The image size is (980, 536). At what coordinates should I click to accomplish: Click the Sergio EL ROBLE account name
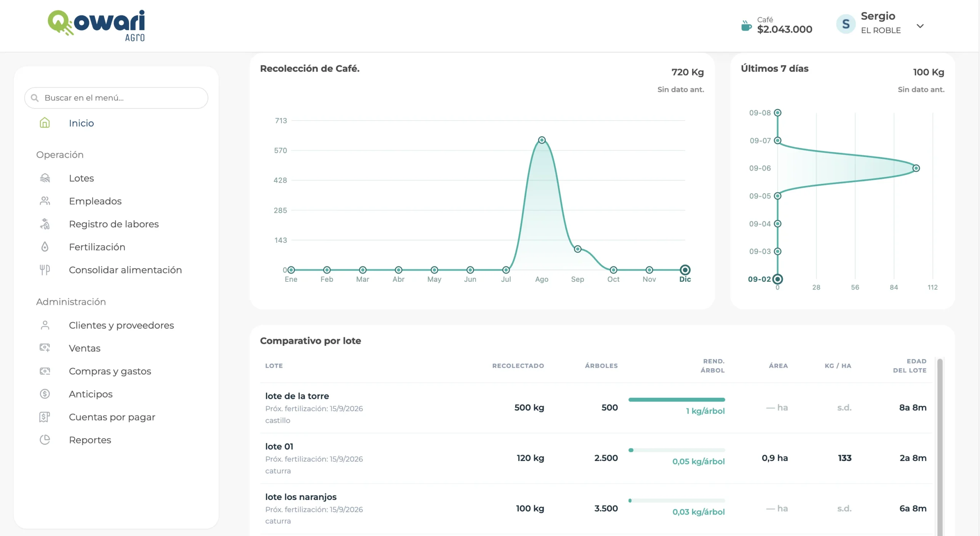tap(880, 23)
